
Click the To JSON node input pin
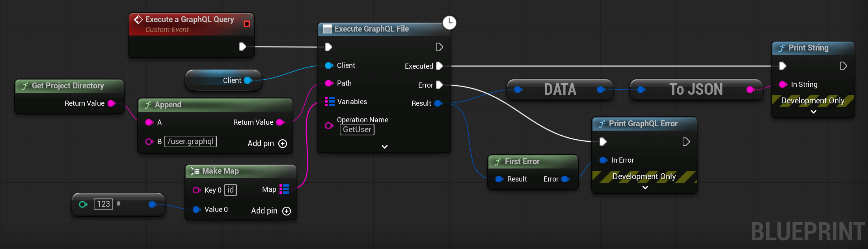click(641, 90)
